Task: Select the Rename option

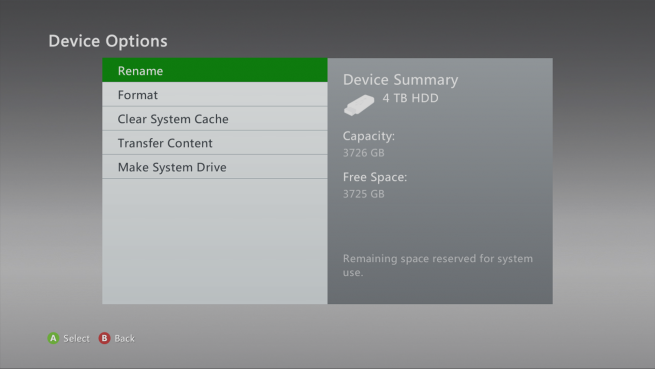Action: (x=215, y=70)
